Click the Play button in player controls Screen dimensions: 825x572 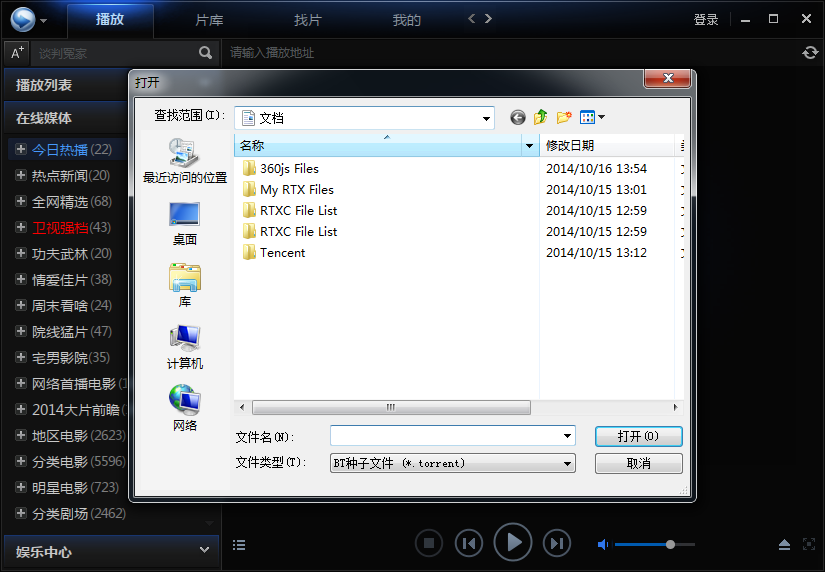[x=513, y=542]
